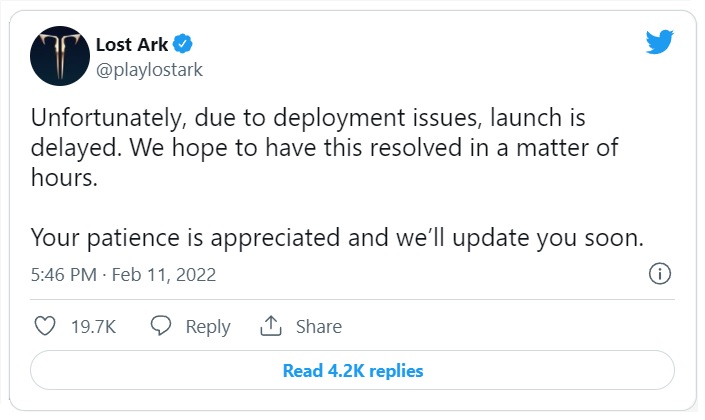The height and width of the screenshot is (420, 705).
Task: Open the Lost Ark profile avatar
Action: [58, 56]
